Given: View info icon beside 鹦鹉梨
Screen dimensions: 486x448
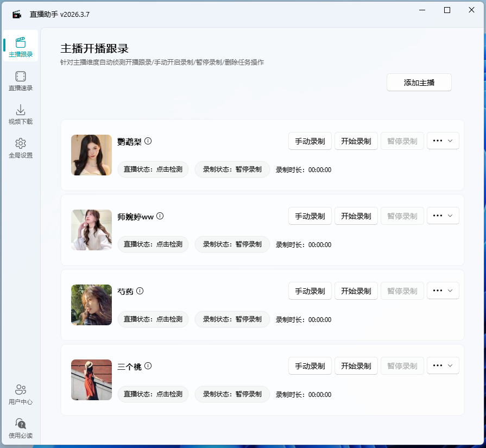Looking at the screenshot, I should (148, 140).
